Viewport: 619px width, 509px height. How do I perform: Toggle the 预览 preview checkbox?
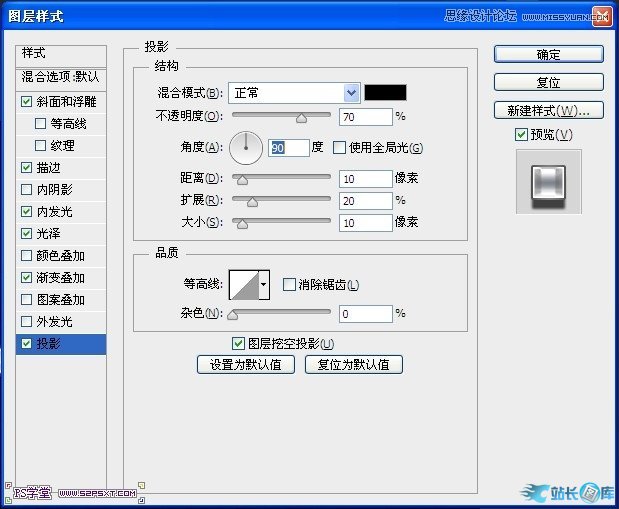521,135
